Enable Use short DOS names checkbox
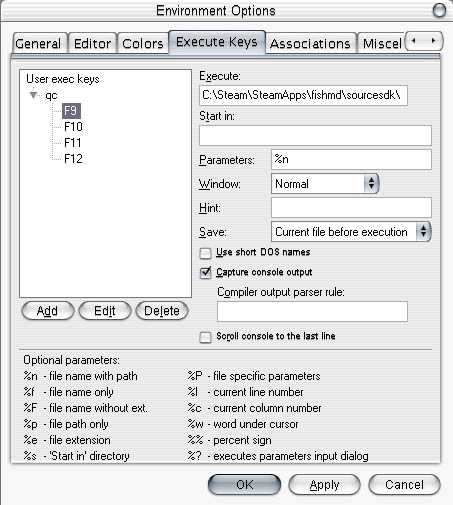Viewport: 453px width, 505px height. point(205,253)
